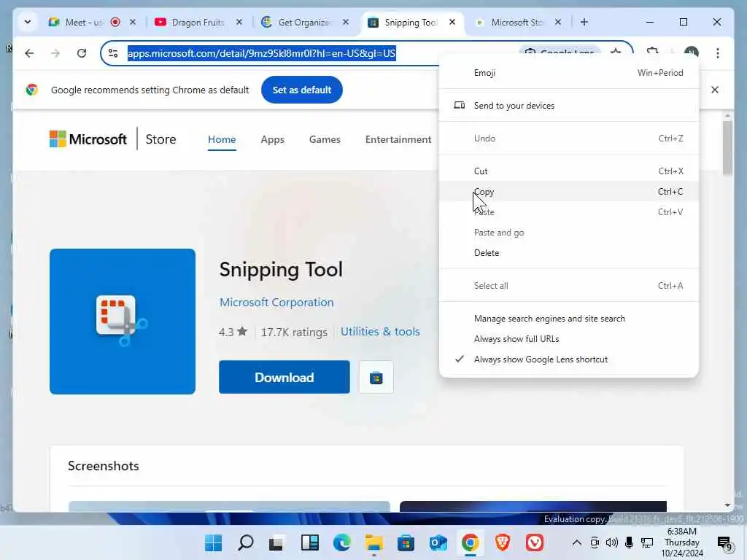Choose Delete in context menu
Image resolution: width=747 pixels, height=560 pixels.
click(x=569, y=253)
